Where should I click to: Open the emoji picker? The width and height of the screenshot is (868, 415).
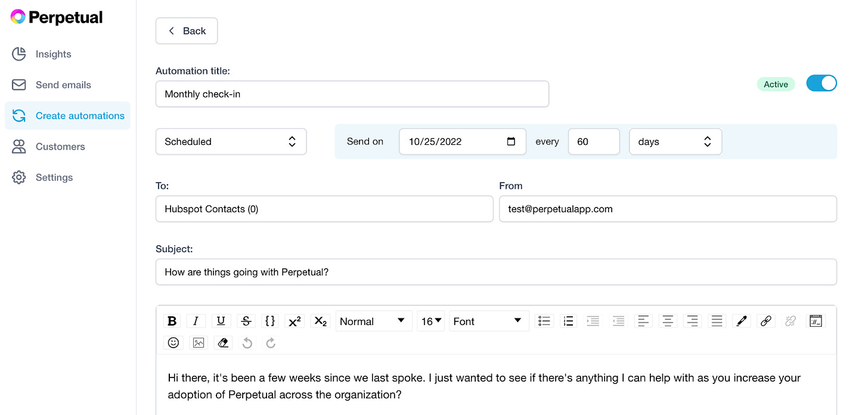[173, 343]
